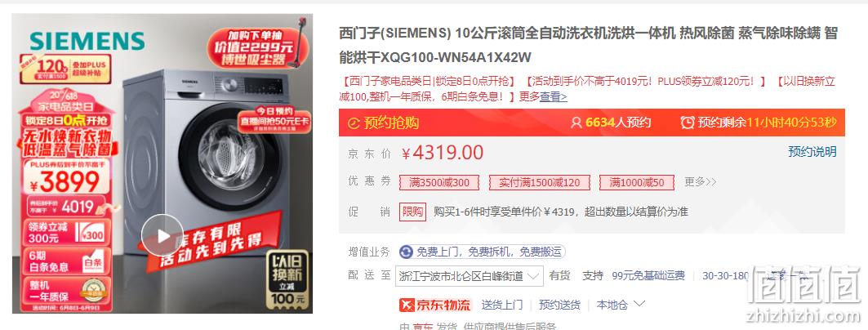Select the 满1000减50 coupon
The image size is (868, 330).
pyautogui.click(x=637, y=182)
